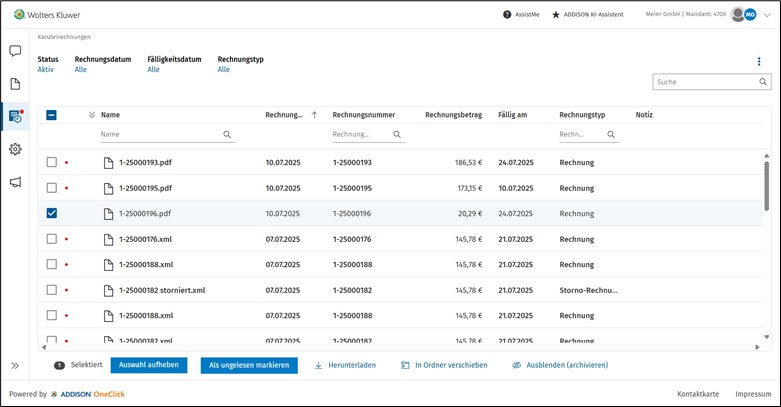Click horizontal scroll right arrow
The image size is (781, 407).
758,347
